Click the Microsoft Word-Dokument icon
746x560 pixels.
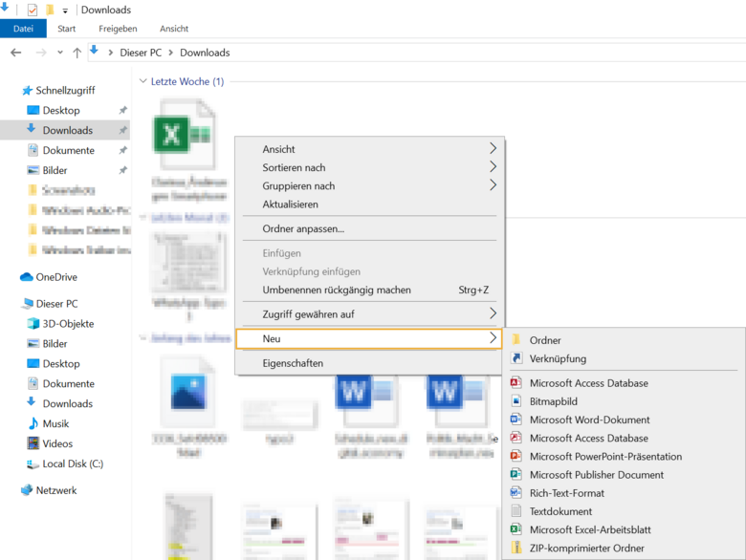click(516, 420)
